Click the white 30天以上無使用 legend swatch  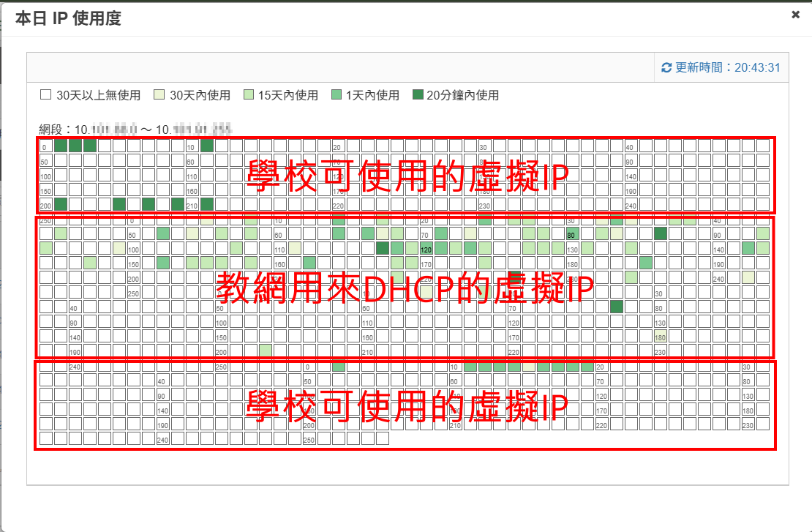coord(45,95)
